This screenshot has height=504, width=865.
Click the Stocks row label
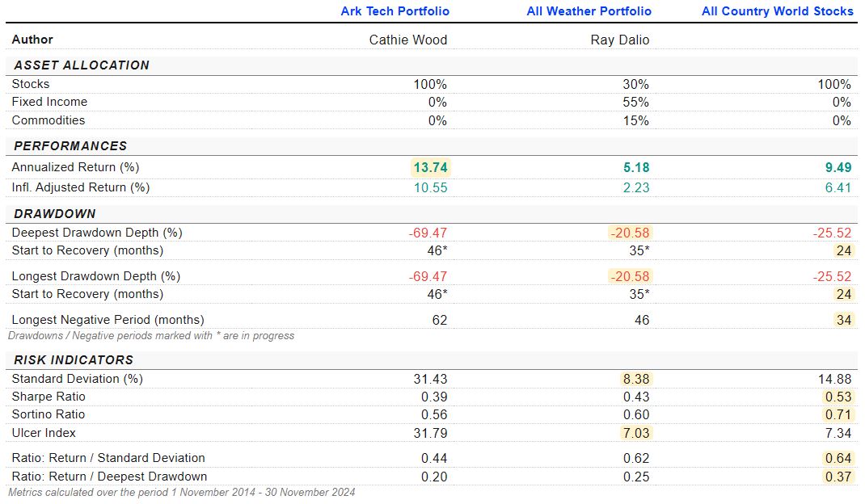31,84
